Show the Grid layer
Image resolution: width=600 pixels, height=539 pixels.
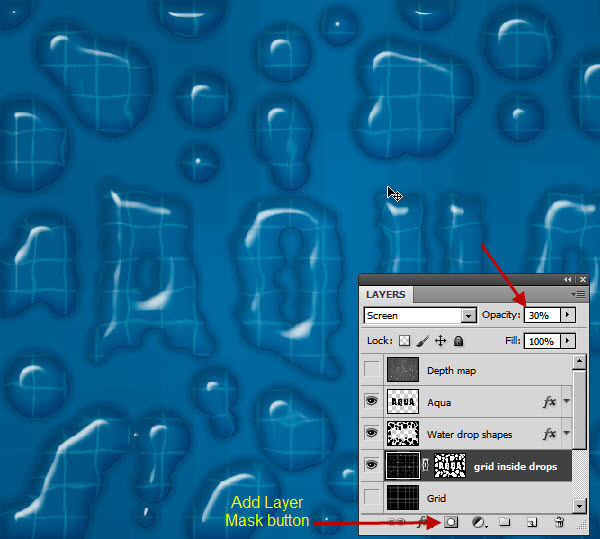[x=372, y=498]
